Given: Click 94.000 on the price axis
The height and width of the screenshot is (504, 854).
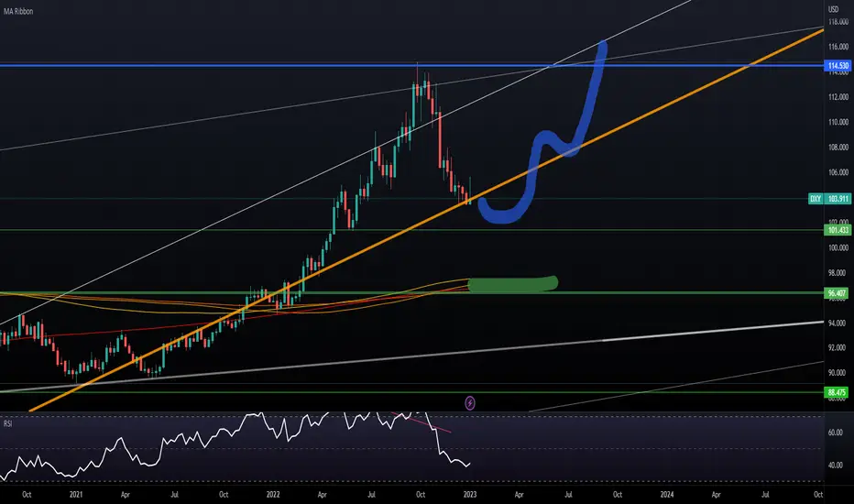Looking at the screenshot, I should (838, 323).
